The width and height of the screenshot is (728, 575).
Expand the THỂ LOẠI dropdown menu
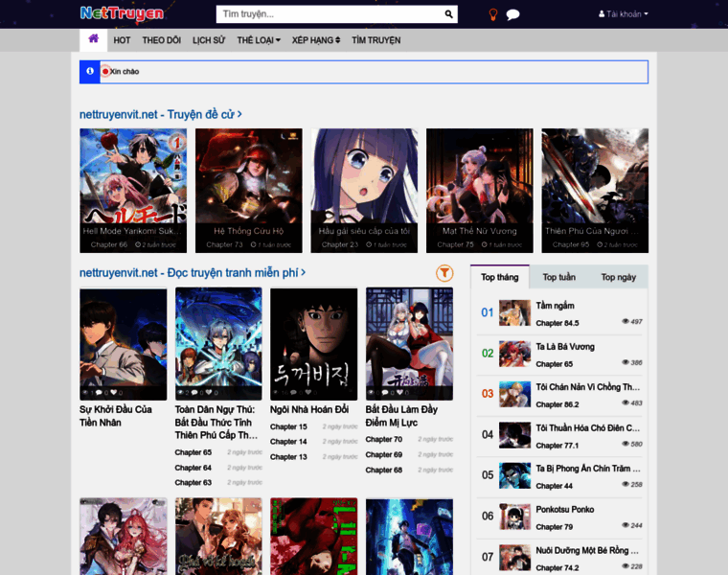[x=259, y=40]
